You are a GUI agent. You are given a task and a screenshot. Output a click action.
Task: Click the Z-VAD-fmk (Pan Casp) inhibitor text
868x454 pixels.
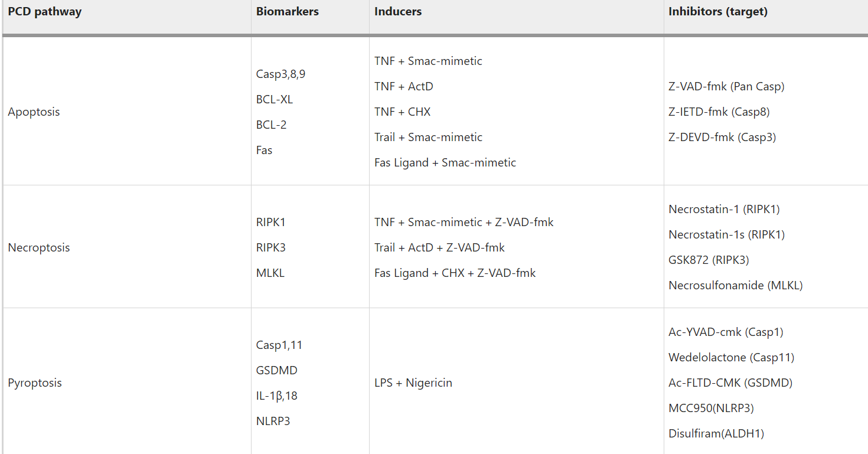[726, 87]
